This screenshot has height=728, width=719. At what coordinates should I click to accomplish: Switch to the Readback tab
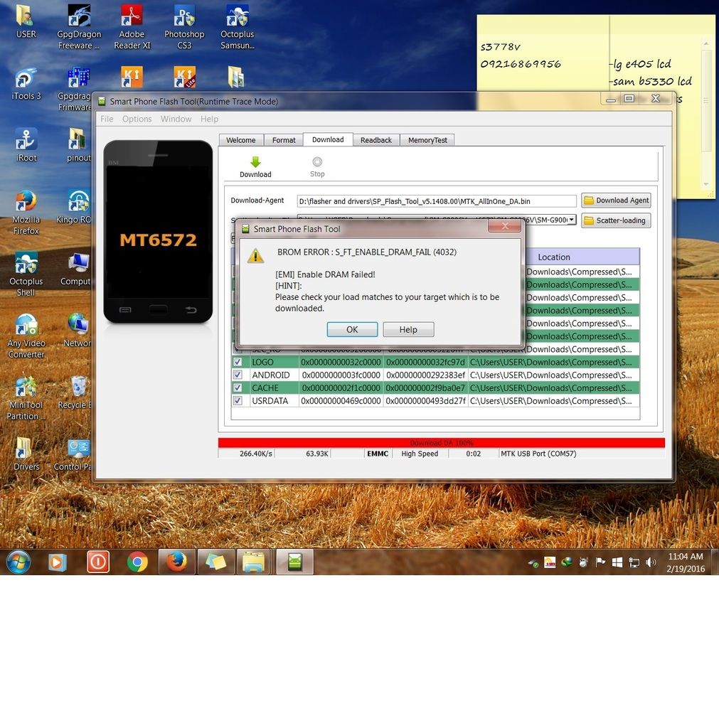[x=376, y=140]
